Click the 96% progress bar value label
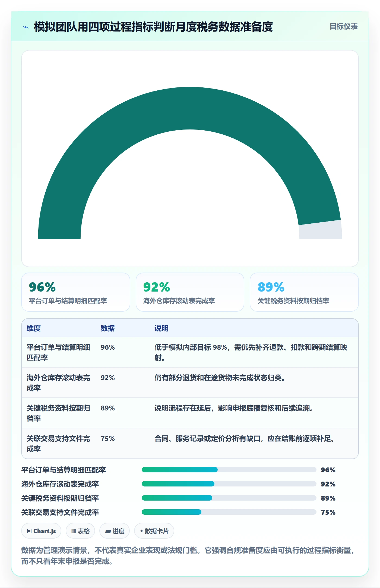This screenshot has width=380, height=588. pyautogui.click(x=328, y=470)
